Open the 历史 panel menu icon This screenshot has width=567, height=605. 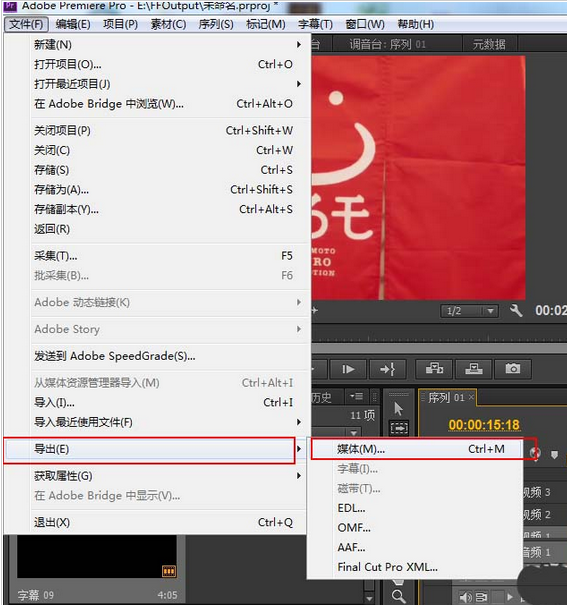(x=356, y=396)
